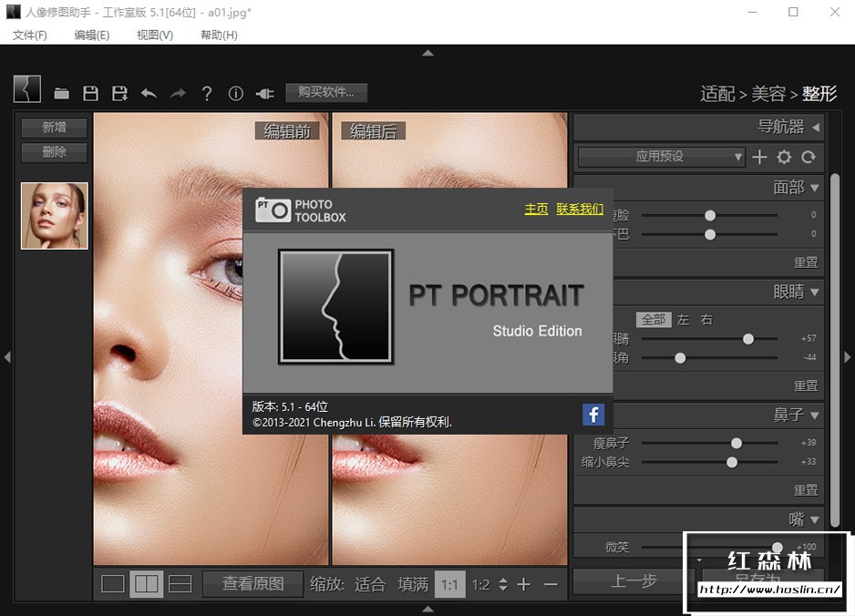This screenshot has height=616, width=855.
Task: Add a new preset with plus icon
Action: [x=759, y=157]
